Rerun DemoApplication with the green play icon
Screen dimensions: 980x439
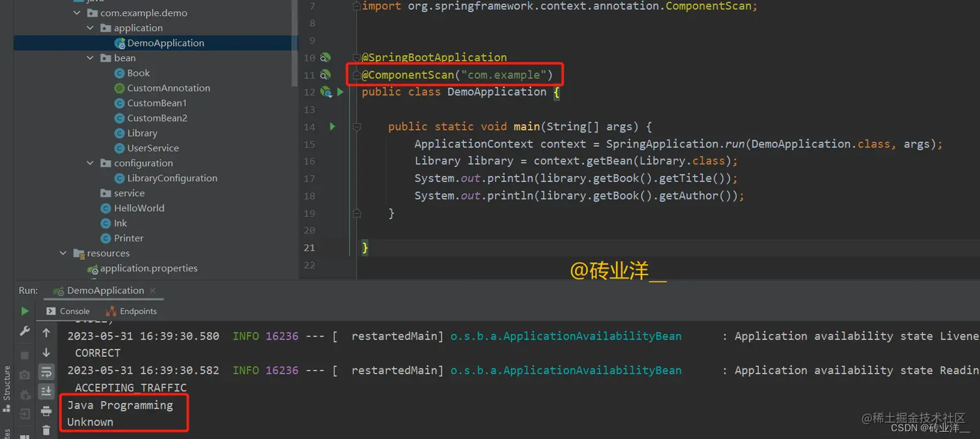coord(25,311)
